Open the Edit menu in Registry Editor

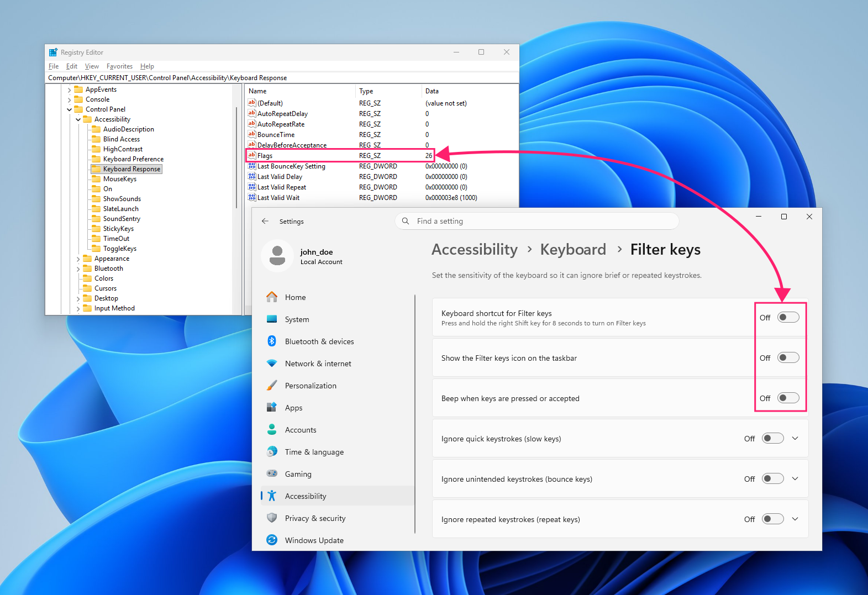(72, 66)
